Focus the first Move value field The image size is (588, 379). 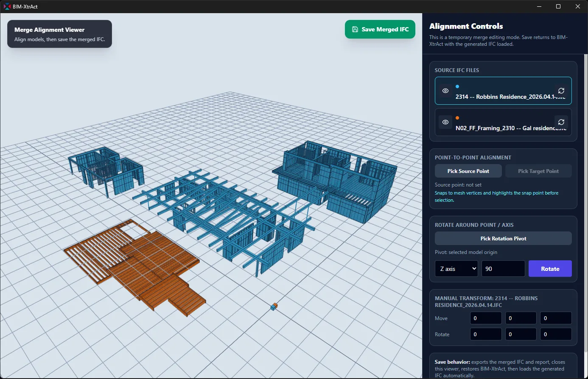(x=486, y=318)
